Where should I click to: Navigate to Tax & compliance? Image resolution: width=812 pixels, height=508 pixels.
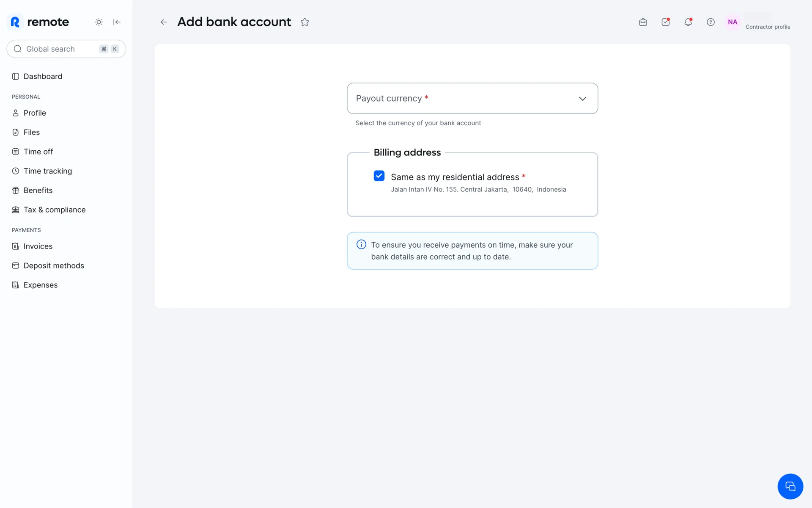coord(54,210)
